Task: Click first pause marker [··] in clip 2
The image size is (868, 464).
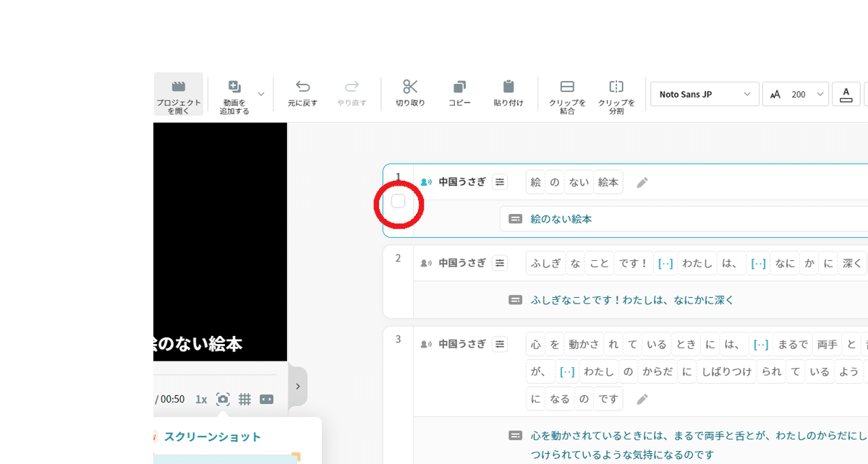Action: [x=665, y=263]
